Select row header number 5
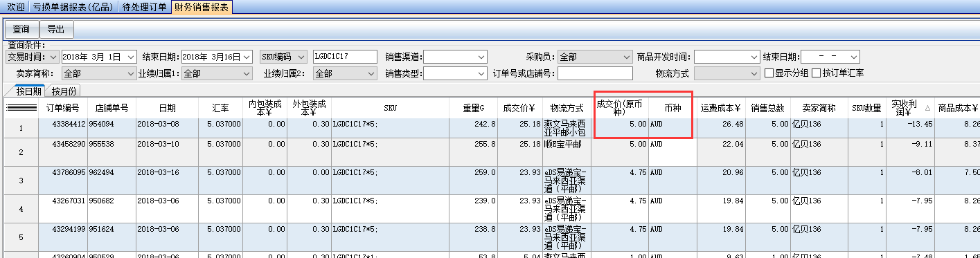The height and width of the screenshot is (258, 980). click(x=21, y=237)
